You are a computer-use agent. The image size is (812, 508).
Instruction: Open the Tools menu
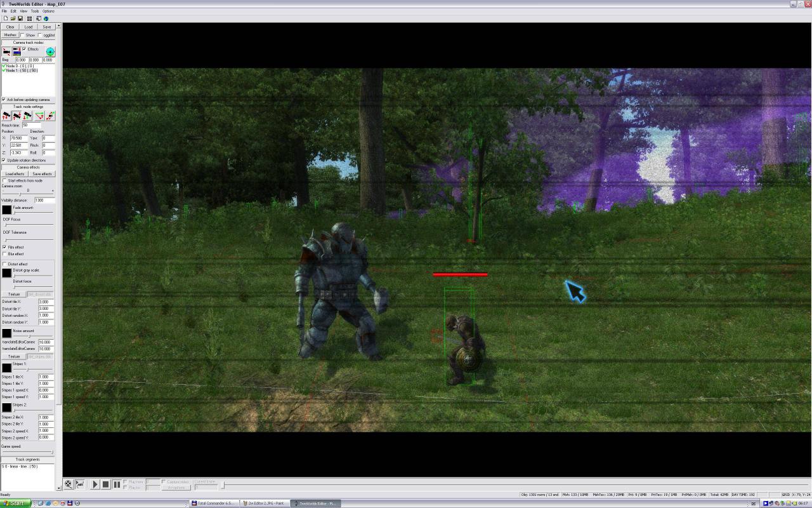coord(35,11)
